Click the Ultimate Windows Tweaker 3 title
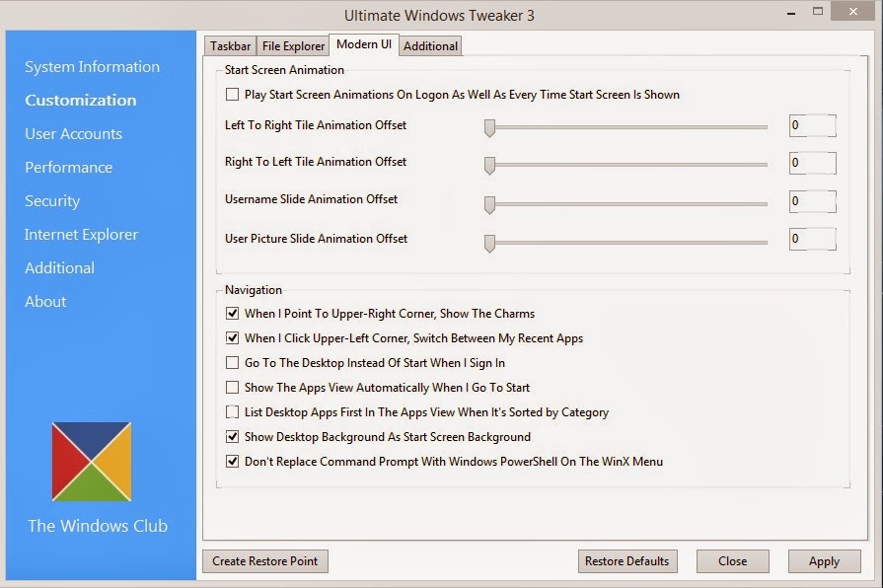Viewport: 883px width, 588px height. (439, 15)
